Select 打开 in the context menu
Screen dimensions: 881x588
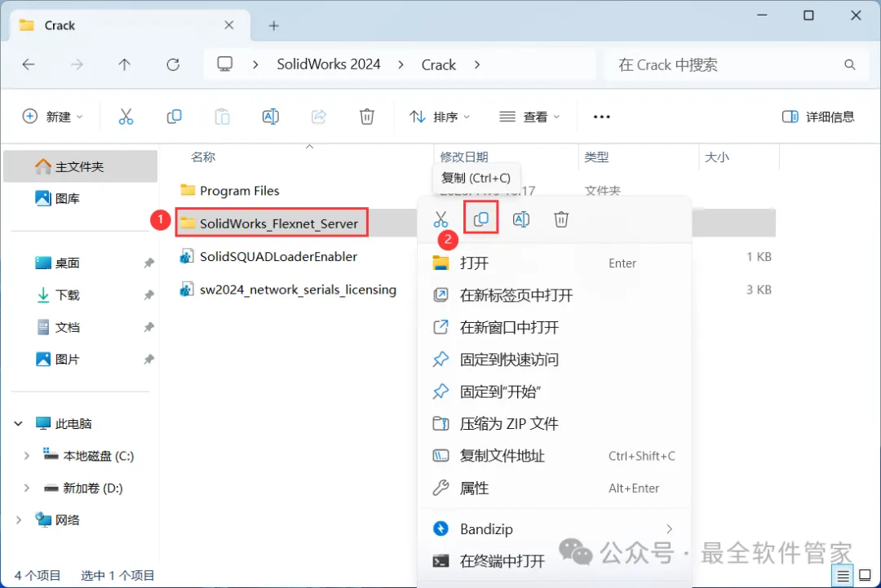[554, 263]
